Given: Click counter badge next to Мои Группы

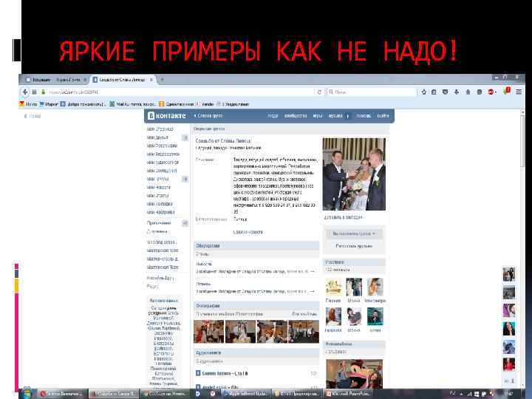Looking at the screenshot, I should click(x=185, y=179).
